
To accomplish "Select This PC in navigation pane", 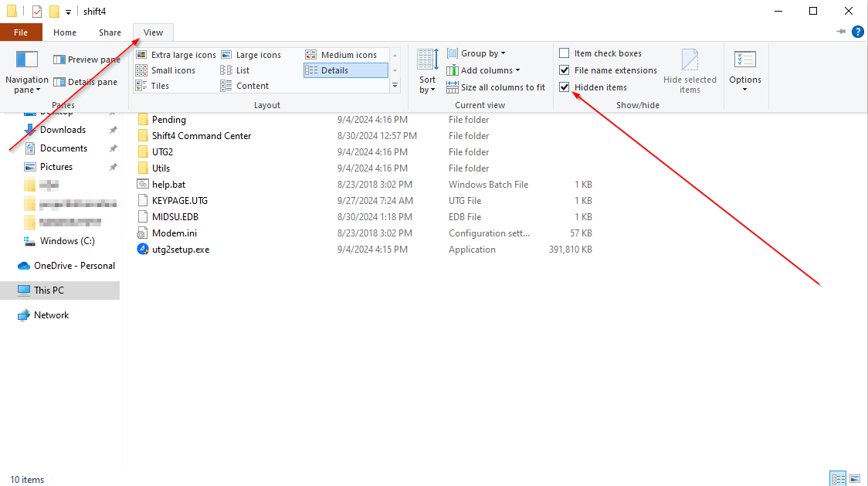I will 59,291.
